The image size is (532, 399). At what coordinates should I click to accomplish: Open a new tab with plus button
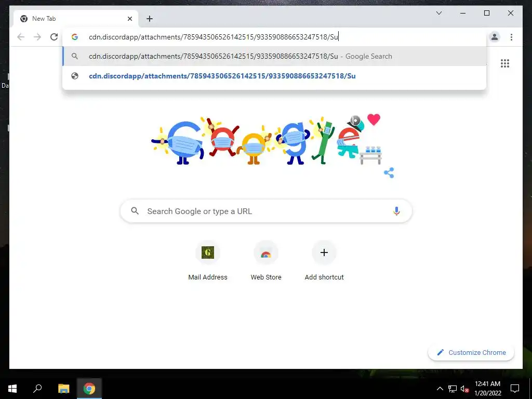point(149,19)
